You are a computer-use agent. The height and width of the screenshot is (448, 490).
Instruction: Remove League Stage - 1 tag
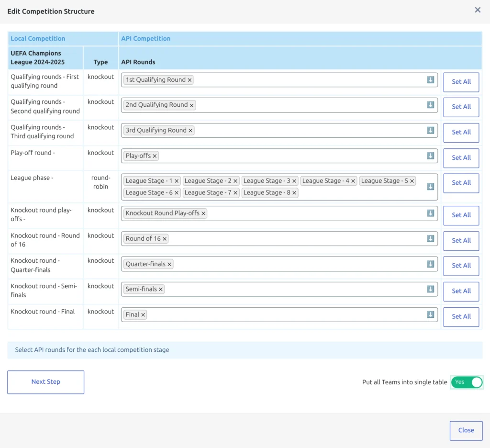point(177,181)
